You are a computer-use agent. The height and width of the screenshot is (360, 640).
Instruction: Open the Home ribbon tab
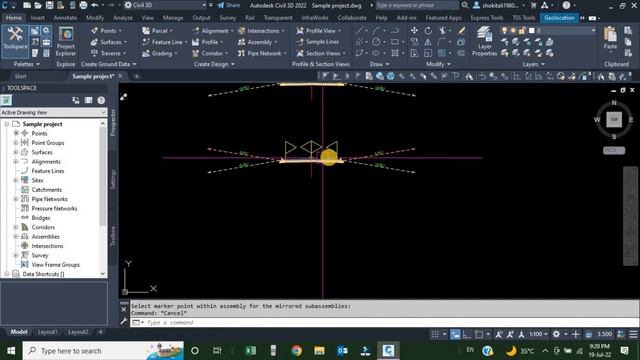13,18
